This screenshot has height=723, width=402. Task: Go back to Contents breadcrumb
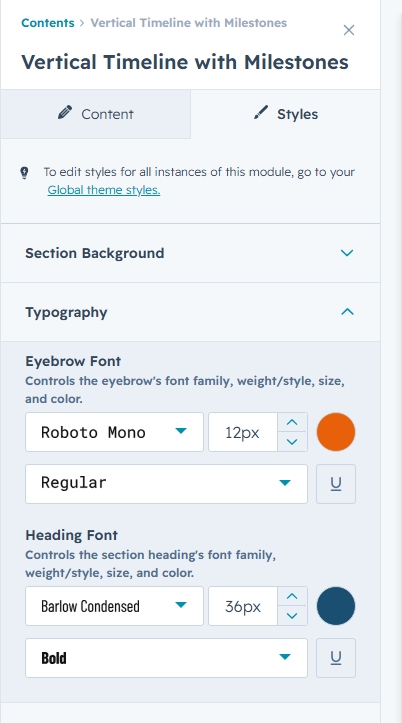pos(47,23)
